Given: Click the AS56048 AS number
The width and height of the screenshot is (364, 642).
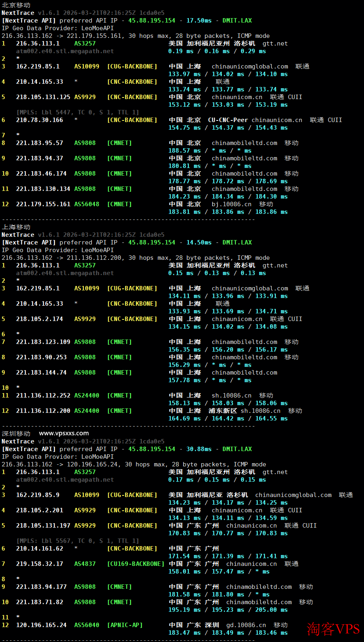Looking at the screenshot, I should point(87,204).
